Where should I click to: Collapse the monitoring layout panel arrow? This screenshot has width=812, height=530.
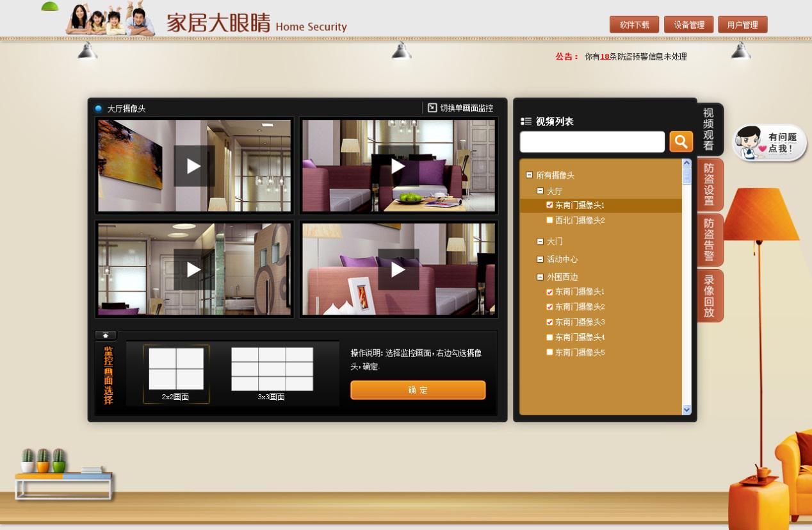pos(106,335)
